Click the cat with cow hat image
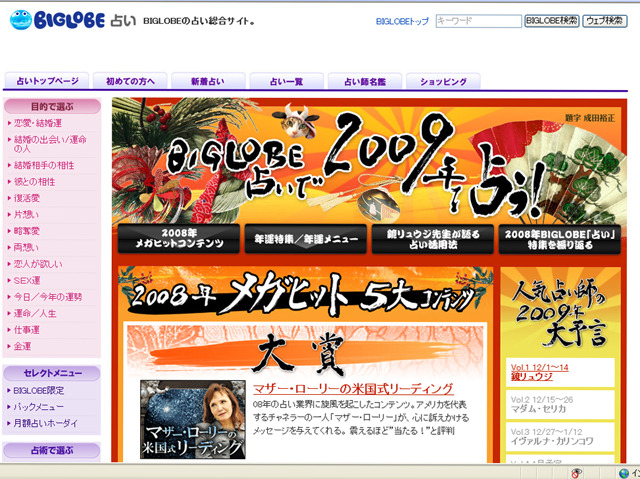The image size is (640, 479). (x=296, y=120)
